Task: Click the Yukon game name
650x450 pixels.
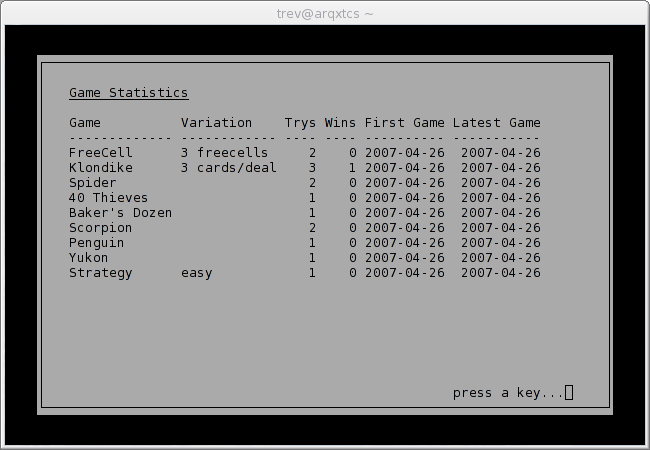Action: coord(88,258)
